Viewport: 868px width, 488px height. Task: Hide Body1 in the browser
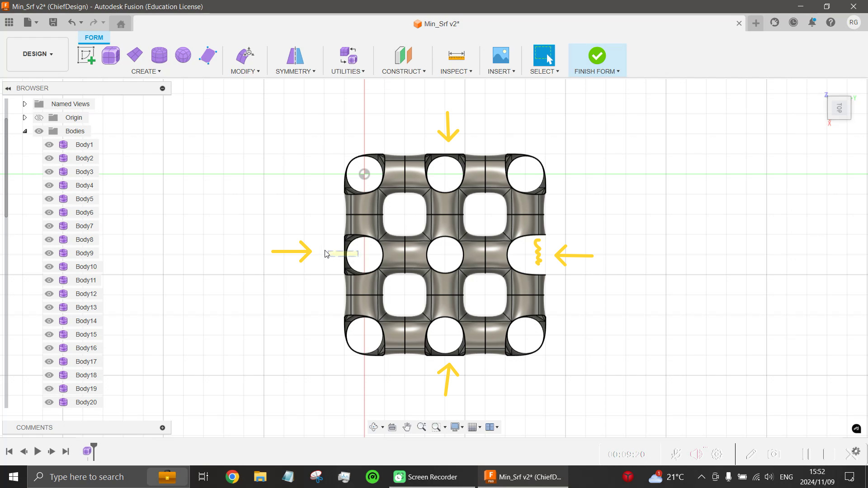click(49, 144)
